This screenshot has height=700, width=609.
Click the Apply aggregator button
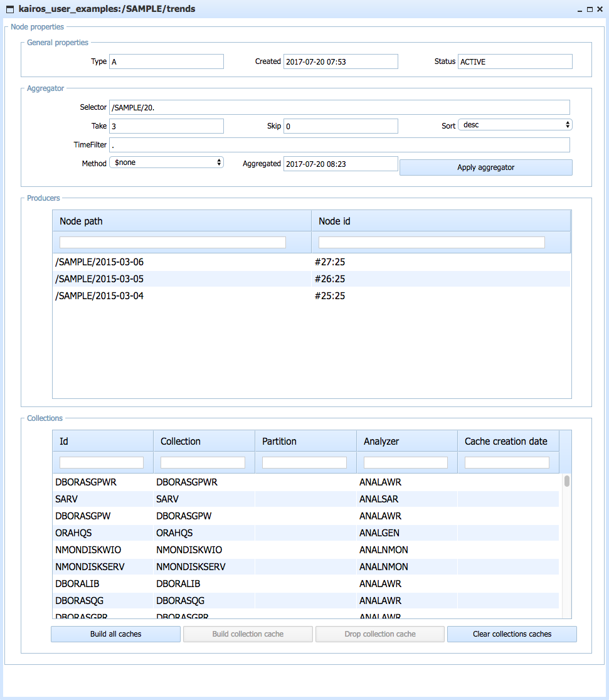coord(486,167)
